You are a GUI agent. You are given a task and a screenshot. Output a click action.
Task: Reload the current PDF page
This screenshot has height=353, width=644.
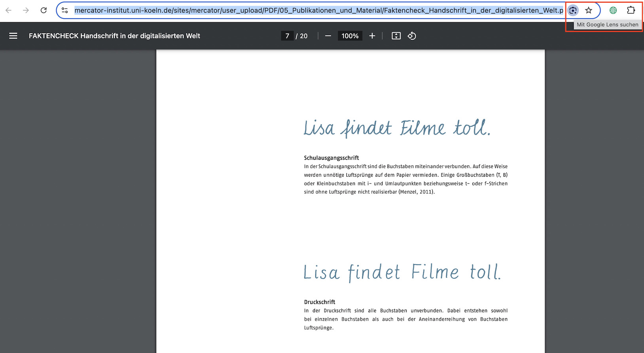pyautogui.click(x=44, y=10)
